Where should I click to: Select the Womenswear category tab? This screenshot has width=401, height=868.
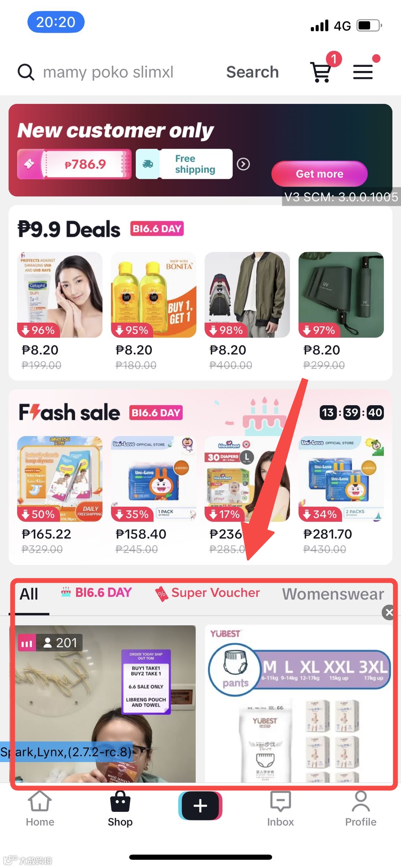tap(333, 594)
